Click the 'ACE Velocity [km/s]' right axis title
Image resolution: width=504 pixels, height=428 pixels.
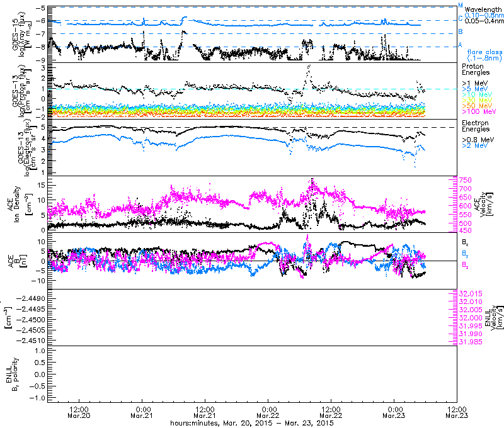click(x=484, y=205)
